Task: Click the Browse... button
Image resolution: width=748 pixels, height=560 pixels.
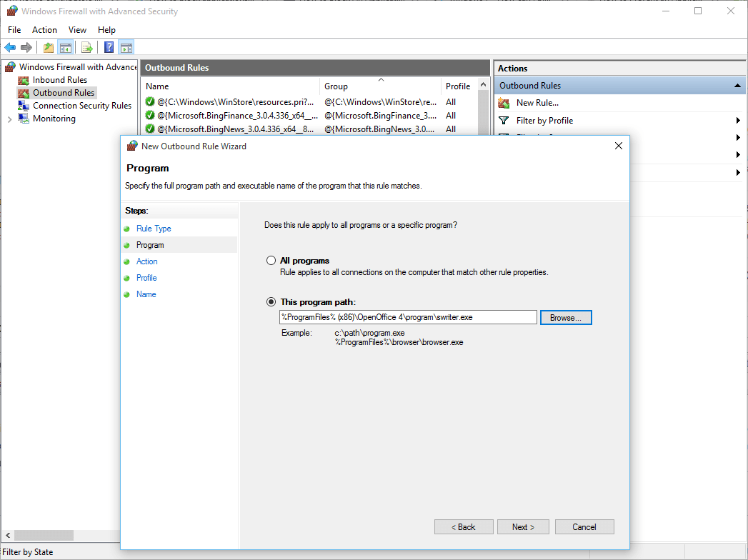Action: (x=566, y=318)
